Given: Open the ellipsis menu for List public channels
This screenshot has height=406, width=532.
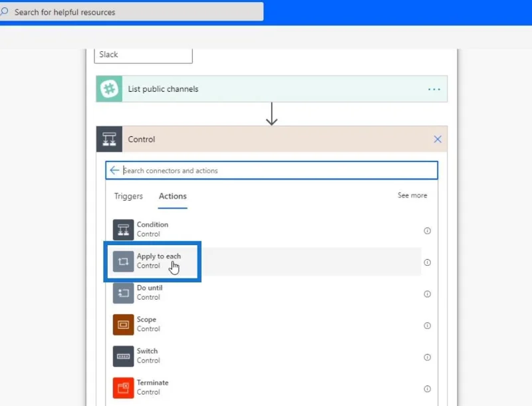Looking at the screenshot, I should (x=434, y=90).
